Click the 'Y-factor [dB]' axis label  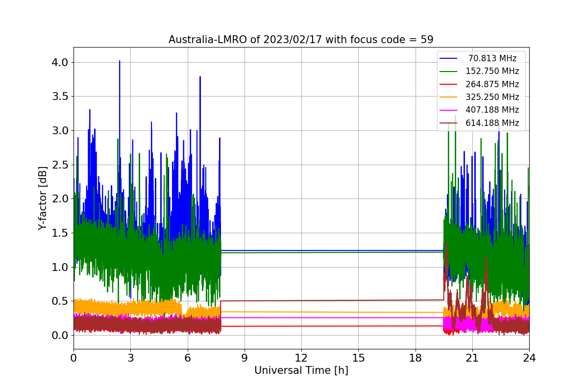(x=43, y=198)
